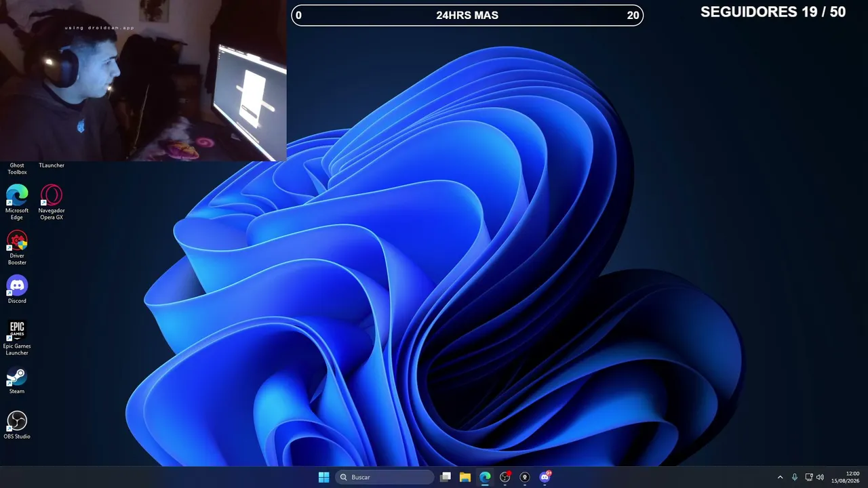The width and height of the screenshot is (868, 488).
Task: Open OBS Studio desktop shortcut
Action: pyautogui.click(x=17, y=425)
